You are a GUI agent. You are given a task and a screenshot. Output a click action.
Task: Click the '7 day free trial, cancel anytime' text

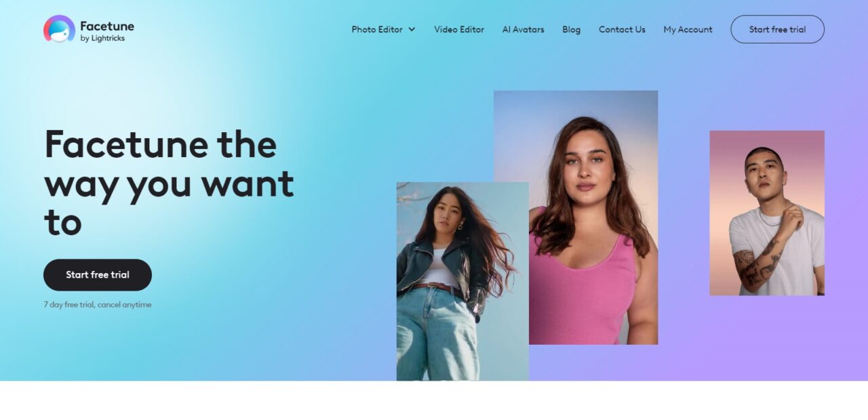[x=98, y=305]
